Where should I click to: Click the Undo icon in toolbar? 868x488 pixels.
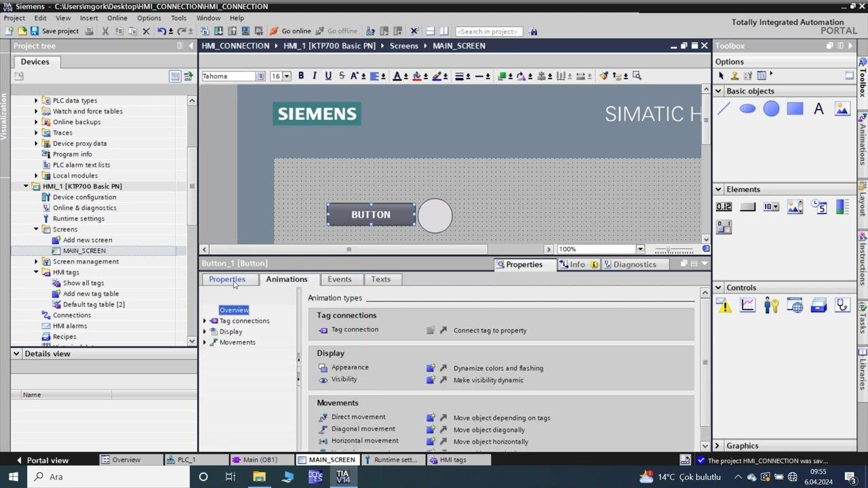161,31
